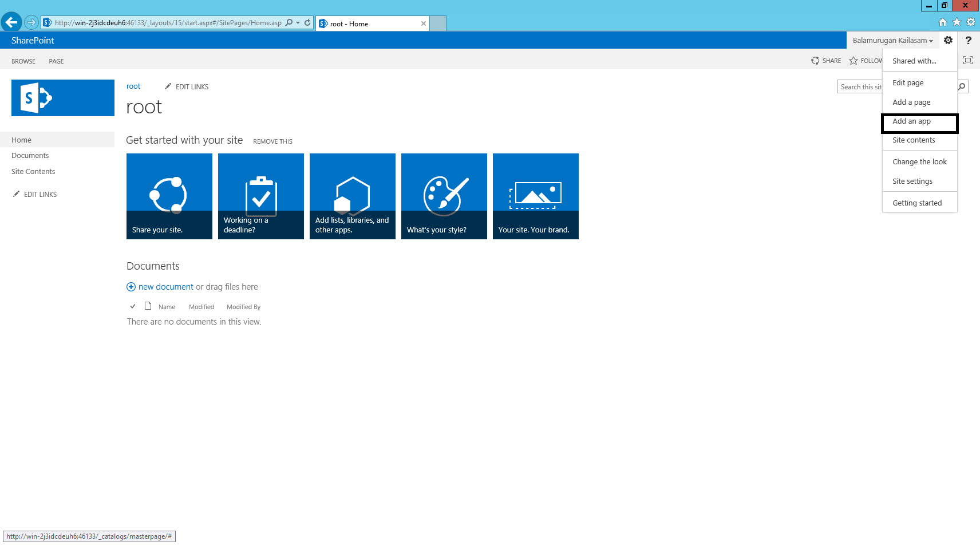
Task: Click the browser Home icon
Action: pos(943,22)
